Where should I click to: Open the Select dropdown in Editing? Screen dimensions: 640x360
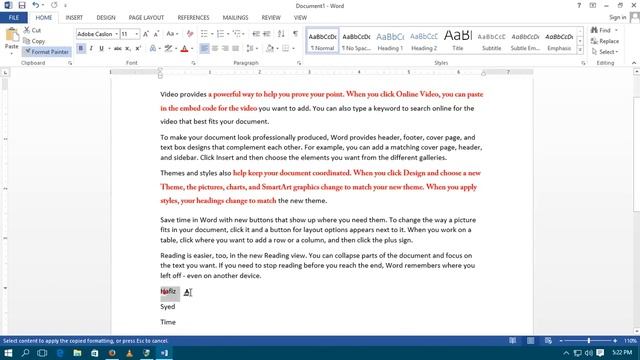(605, 52)
